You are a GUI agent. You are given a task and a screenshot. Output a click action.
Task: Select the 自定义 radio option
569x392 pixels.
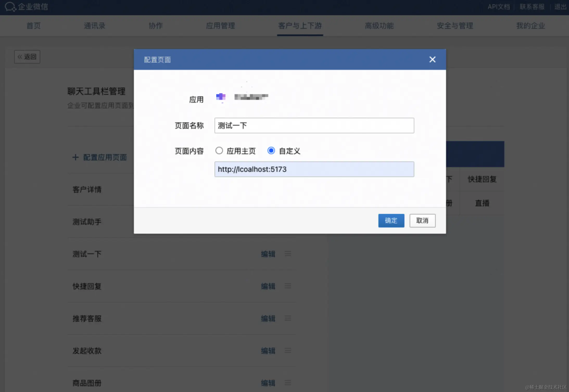271,150
